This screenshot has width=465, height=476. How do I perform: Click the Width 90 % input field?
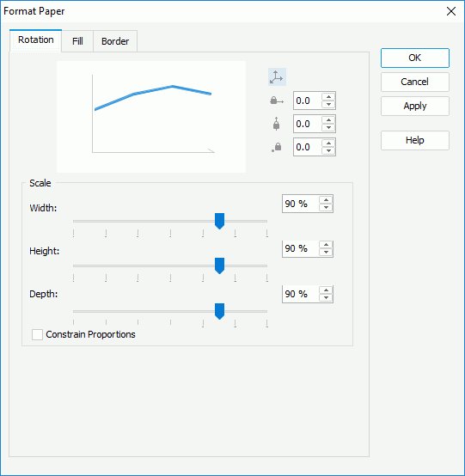pyautogui.click(x=300, y=204)
